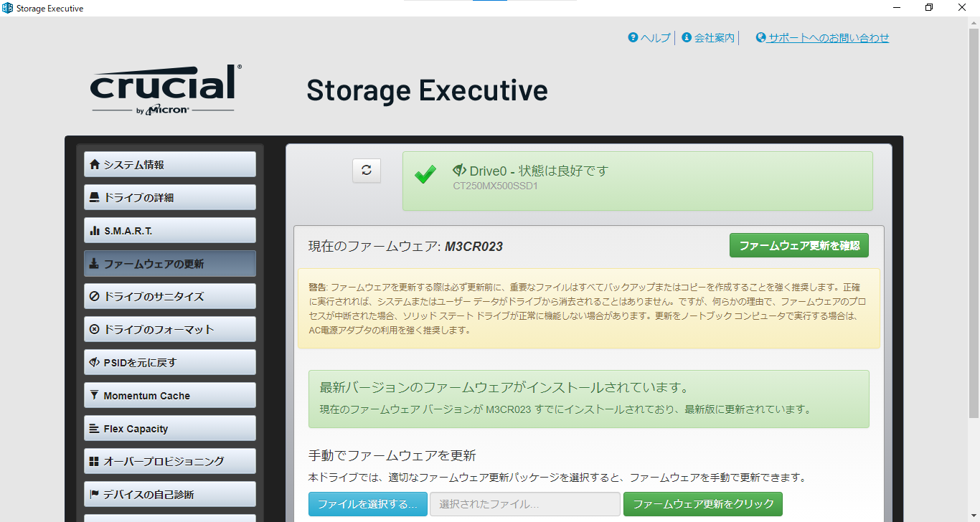This screenshot has height=522, width=980.
Task: Click the ファイルを選択する... button
Action: [368, 504]
